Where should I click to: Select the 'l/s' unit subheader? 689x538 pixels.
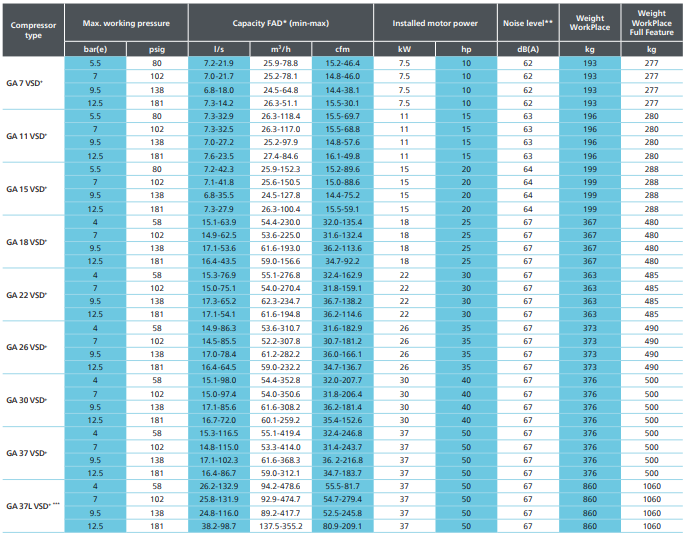tap(219, 49)
